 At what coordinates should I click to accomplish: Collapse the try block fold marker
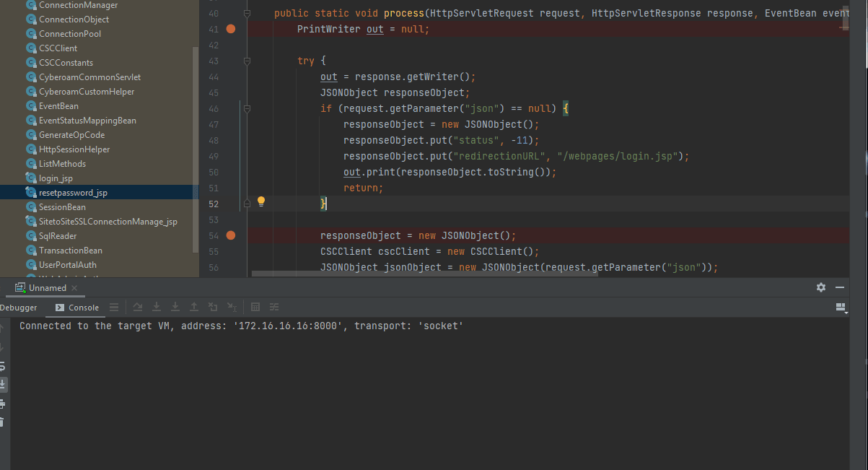click(x=247, y=61)
